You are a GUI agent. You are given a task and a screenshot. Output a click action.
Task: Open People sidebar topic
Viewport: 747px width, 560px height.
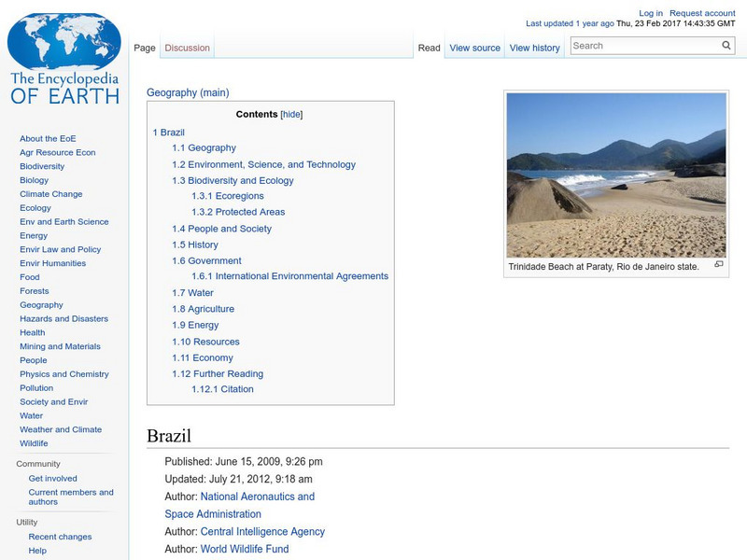tap(34, 360)
